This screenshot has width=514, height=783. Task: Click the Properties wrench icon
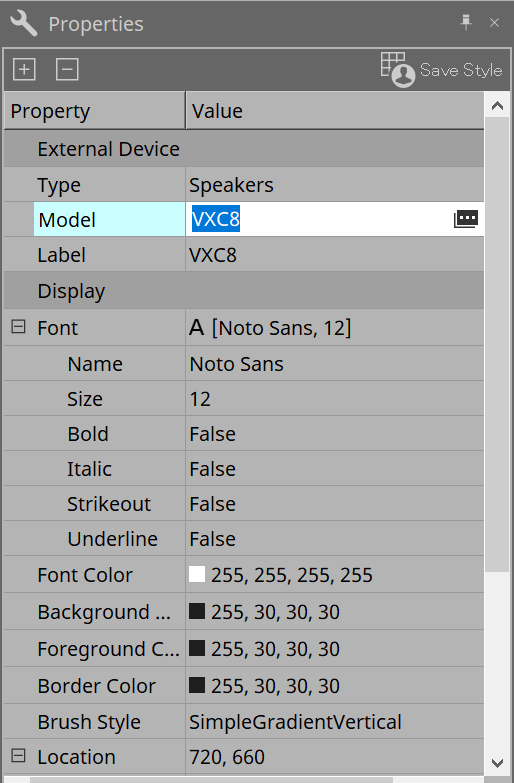tap(23, 23)
